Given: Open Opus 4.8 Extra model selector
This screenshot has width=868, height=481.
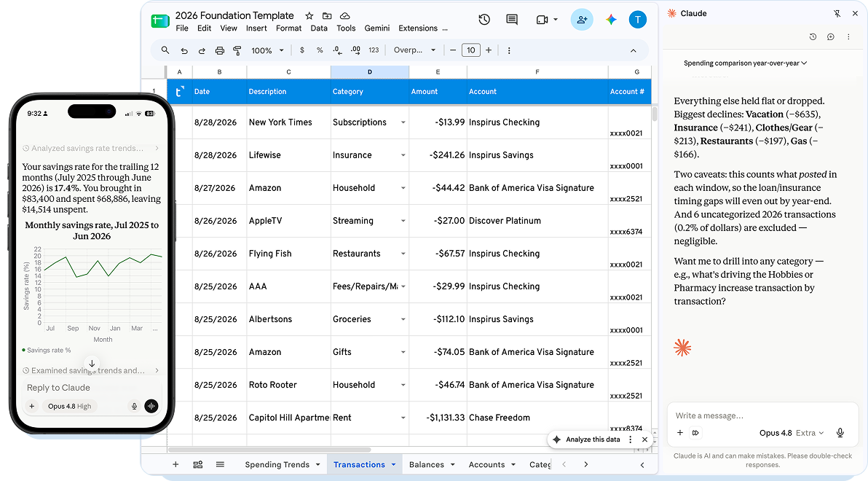Looking at the screenshot, I should pyautogui.click(x=792, y=433).
